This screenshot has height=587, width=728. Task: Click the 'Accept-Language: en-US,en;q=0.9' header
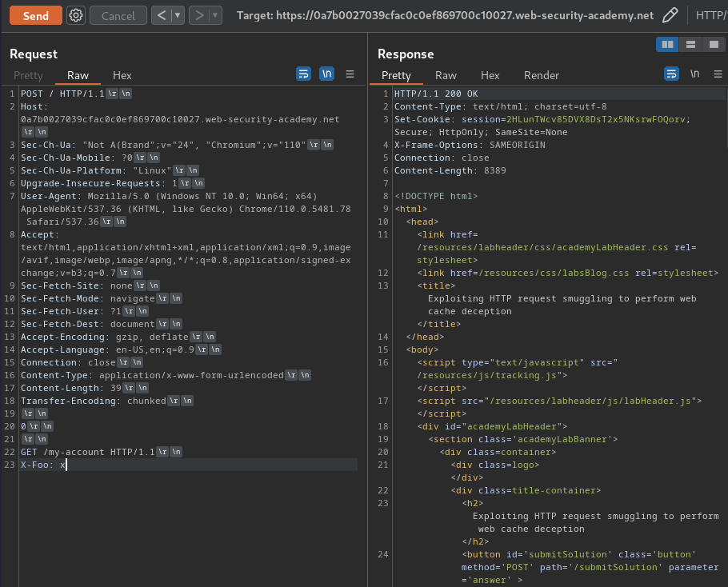[107, 349]
